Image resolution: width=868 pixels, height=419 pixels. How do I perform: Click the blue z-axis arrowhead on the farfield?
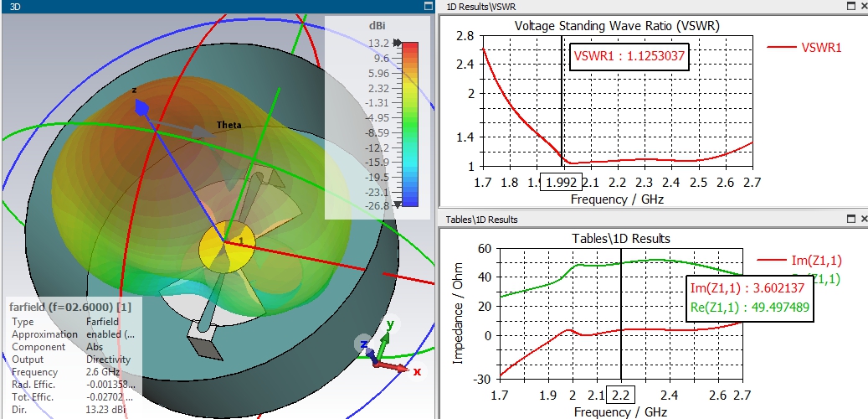(141, 107)
